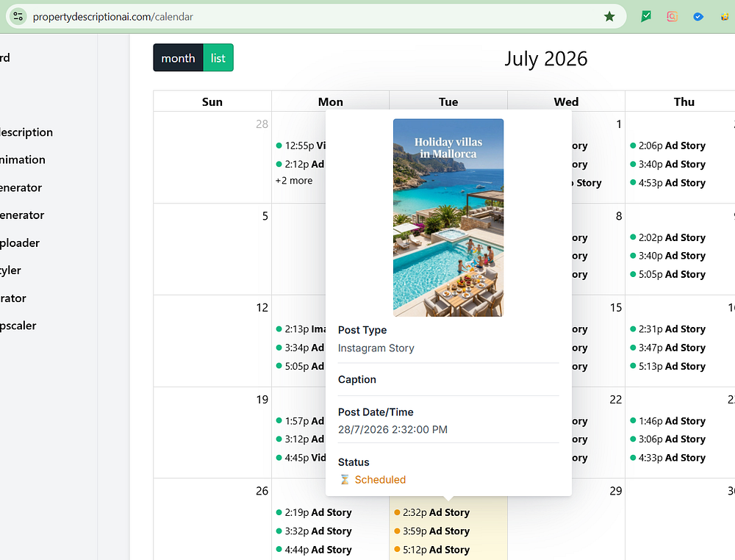Open the sidebar item ending 'rator'
This screenshot has width=735, height=560.
coord(13,298)
